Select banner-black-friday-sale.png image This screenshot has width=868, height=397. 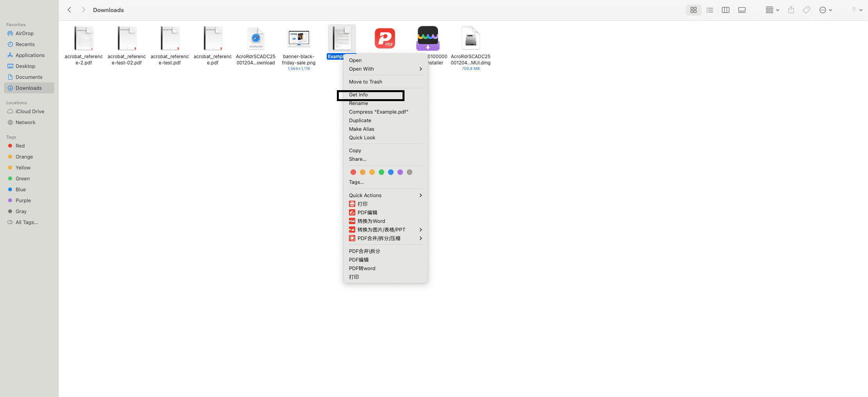(299, 38)
